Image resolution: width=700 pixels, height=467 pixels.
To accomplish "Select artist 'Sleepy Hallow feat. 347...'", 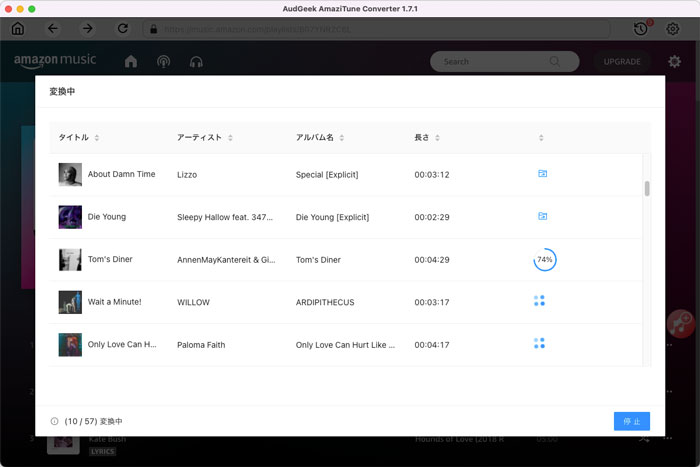I will 225,217.
